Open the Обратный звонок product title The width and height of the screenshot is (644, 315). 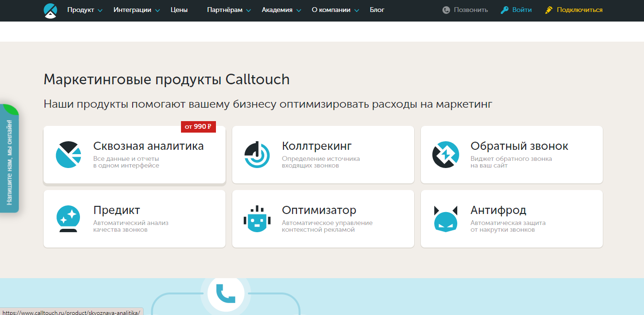(x=520, y=146)
